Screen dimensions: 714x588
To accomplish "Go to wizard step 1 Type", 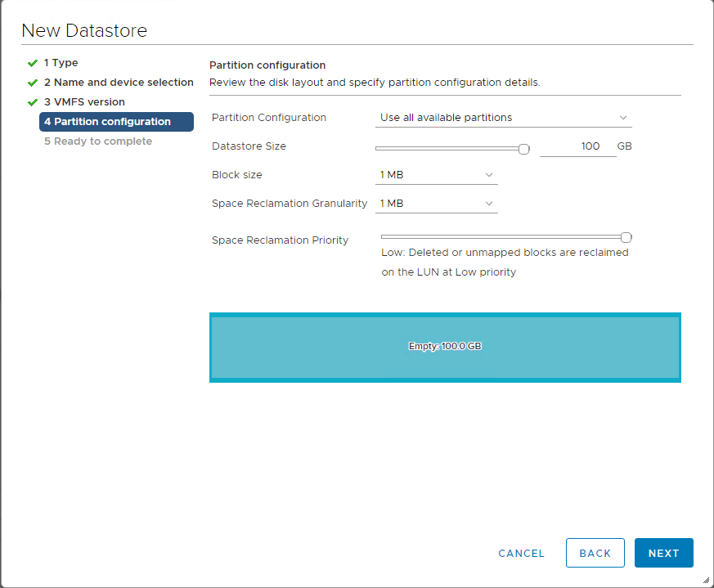I will 61,63.
